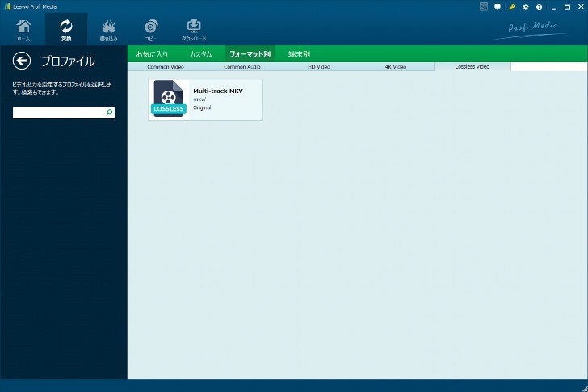Open the Copy (コピー) module
The width and height of the screenshot is (588, 392).
[x=151, y=30]
